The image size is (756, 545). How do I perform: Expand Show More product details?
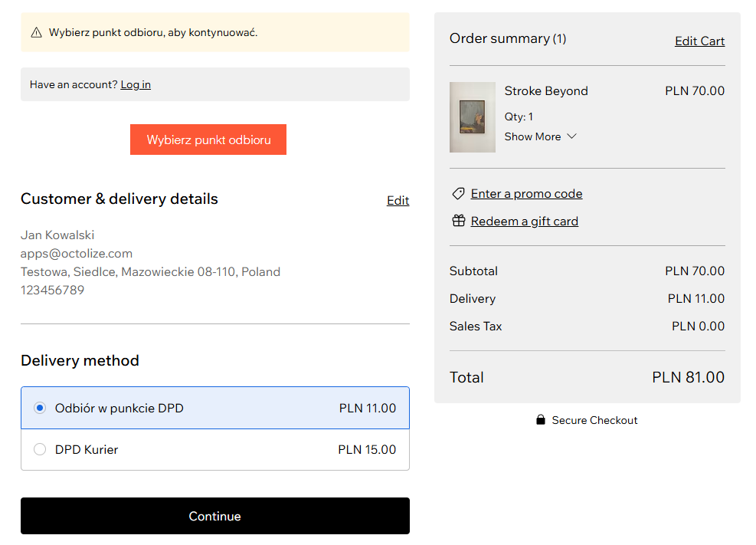(532, 136)
